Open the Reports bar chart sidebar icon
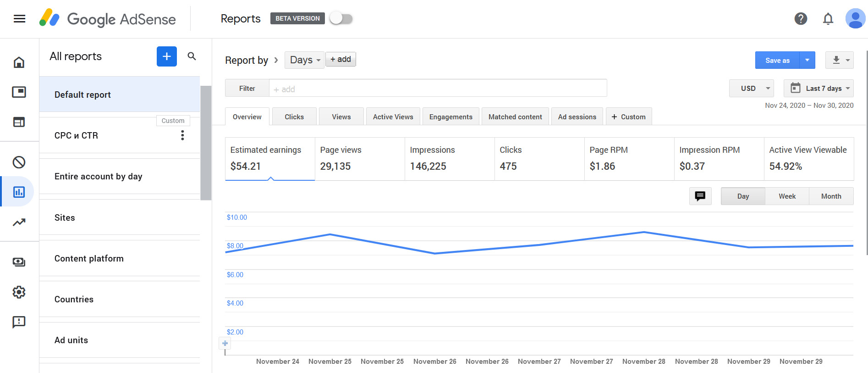Screen dimensions: 868x373 19,192
